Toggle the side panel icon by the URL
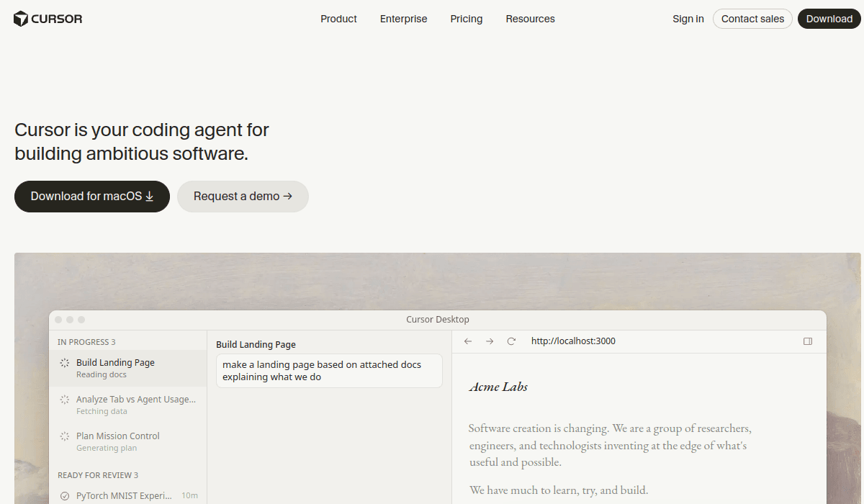The height and width of the screenshot is (504, 864). tap(808, 341)
